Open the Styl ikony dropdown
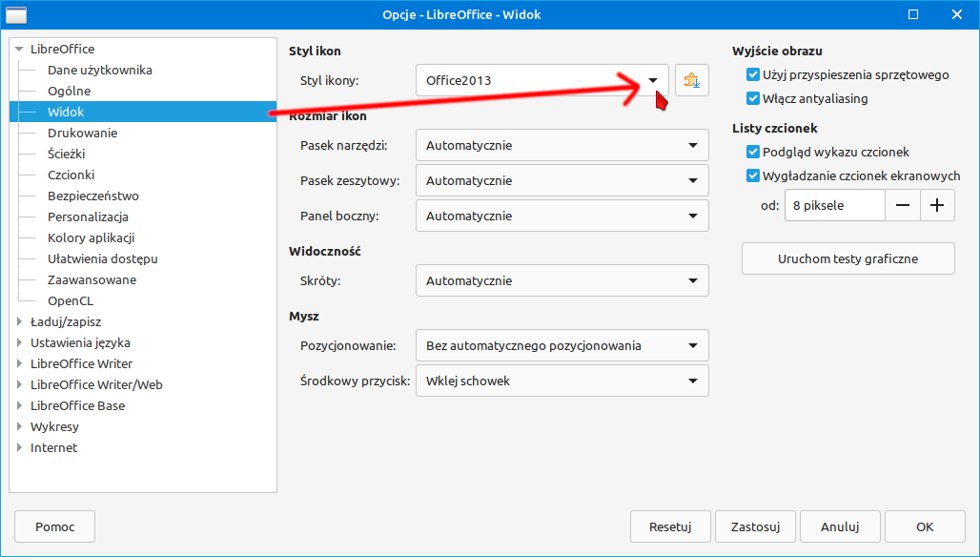The height and width of the screenshot is (557, 980). [541, 80]
